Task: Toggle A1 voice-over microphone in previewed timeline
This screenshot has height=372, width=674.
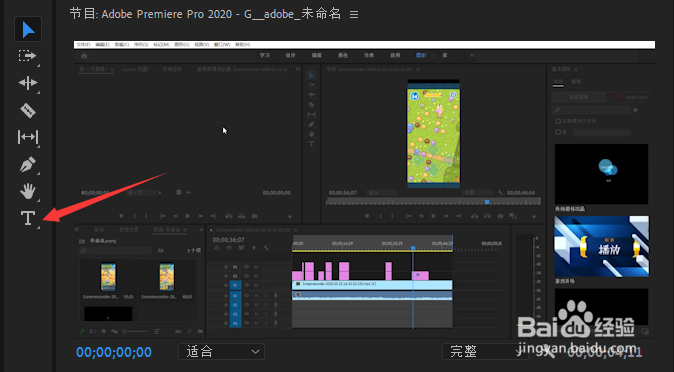Action: [276, 296]
